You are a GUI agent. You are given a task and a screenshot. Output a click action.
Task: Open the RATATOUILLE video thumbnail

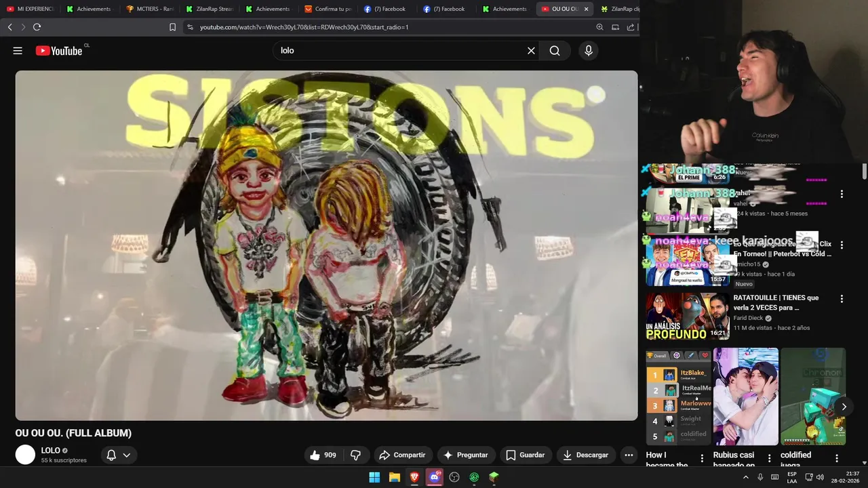[687, 316]
